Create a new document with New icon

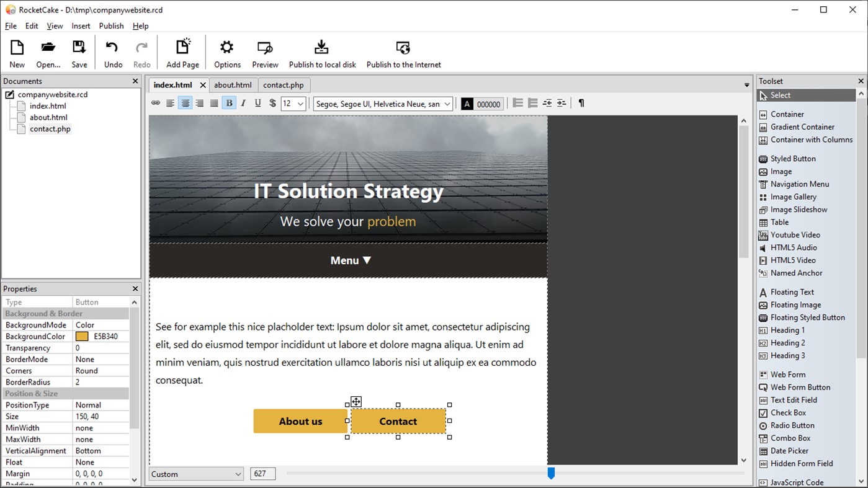coord(17,53)
